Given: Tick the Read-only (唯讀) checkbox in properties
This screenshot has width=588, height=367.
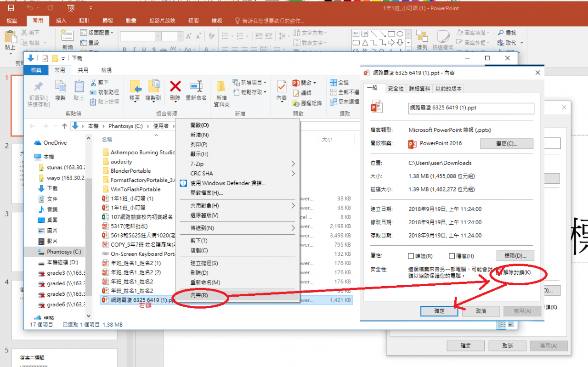Looking at the screenshot, I should click(411, 256).
